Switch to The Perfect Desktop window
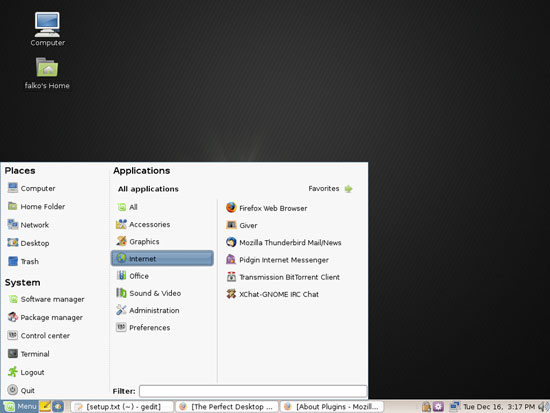Viewport: 550px width, 413px height. [227, 407]
